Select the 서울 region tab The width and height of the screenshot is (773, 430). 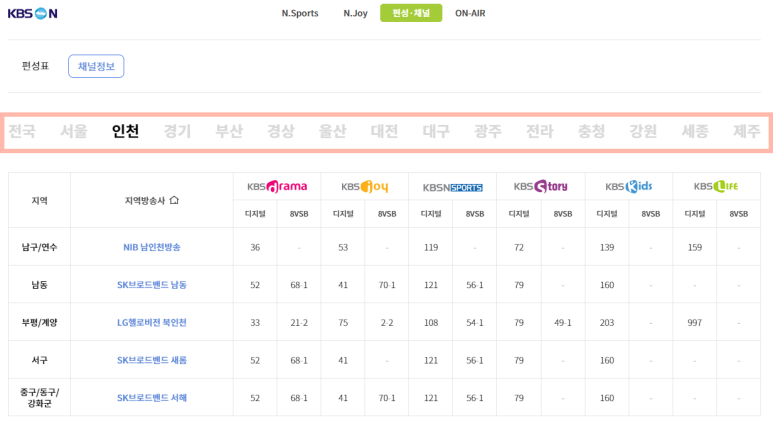74,131
